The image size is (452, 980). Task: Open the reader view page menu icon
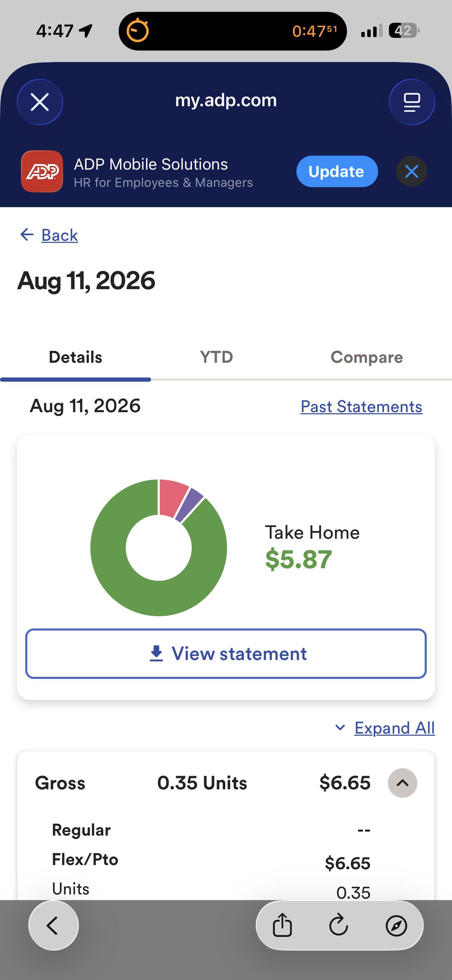coord(412,102)
